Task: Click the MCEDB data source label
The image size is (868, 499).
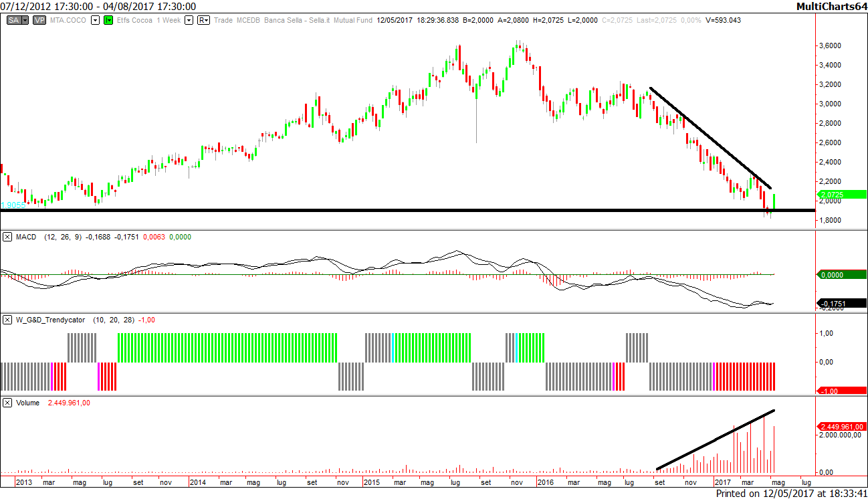Action: pos(248,20)
